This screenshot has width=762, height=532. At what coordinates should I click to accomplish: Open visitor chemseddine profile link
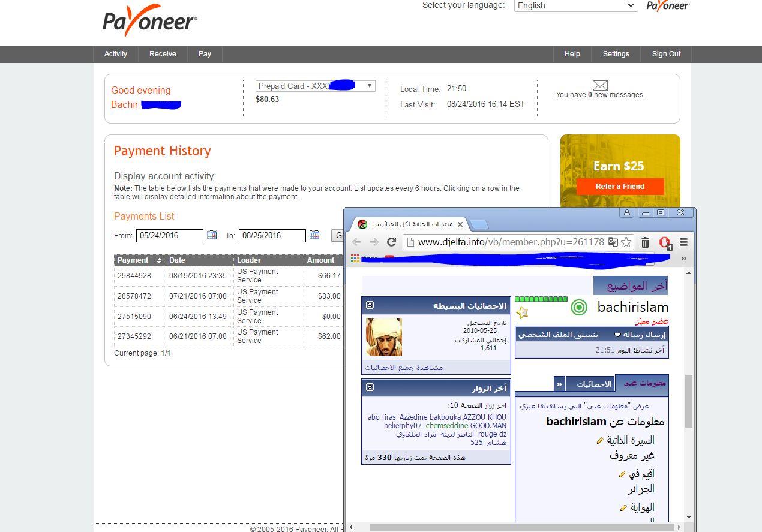pos(446,426)
